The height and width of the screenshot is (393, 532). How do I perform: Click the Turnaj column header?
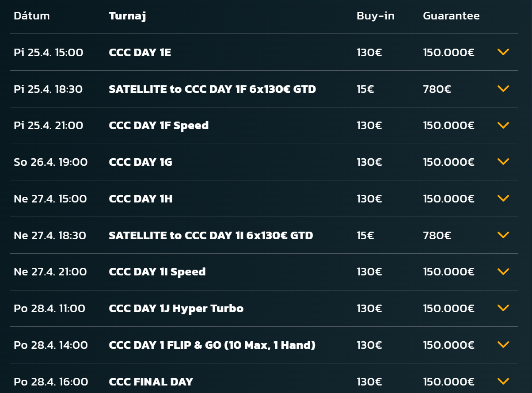point(127,16)
